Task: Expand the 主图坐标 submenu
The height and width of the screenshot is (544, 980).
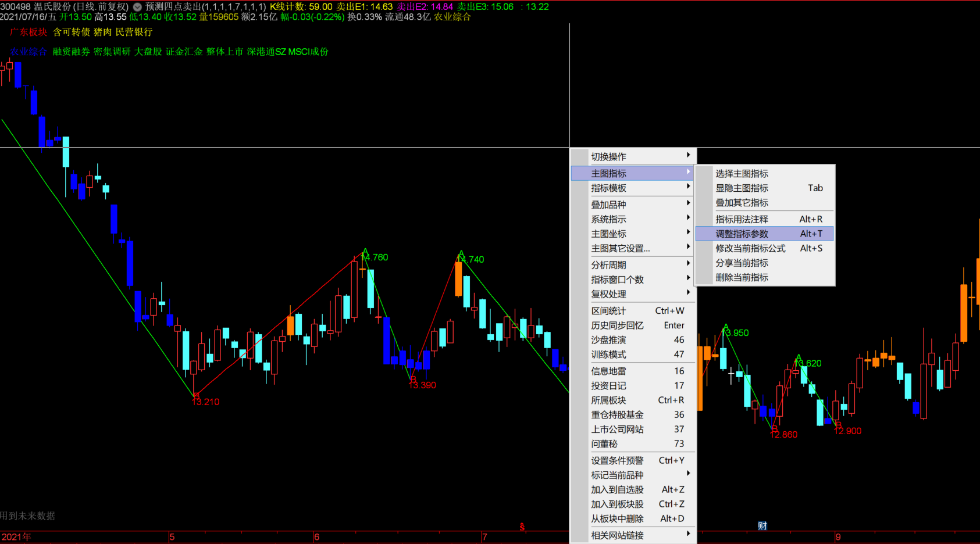Action: pyautogui.click(x=633, y=234)
